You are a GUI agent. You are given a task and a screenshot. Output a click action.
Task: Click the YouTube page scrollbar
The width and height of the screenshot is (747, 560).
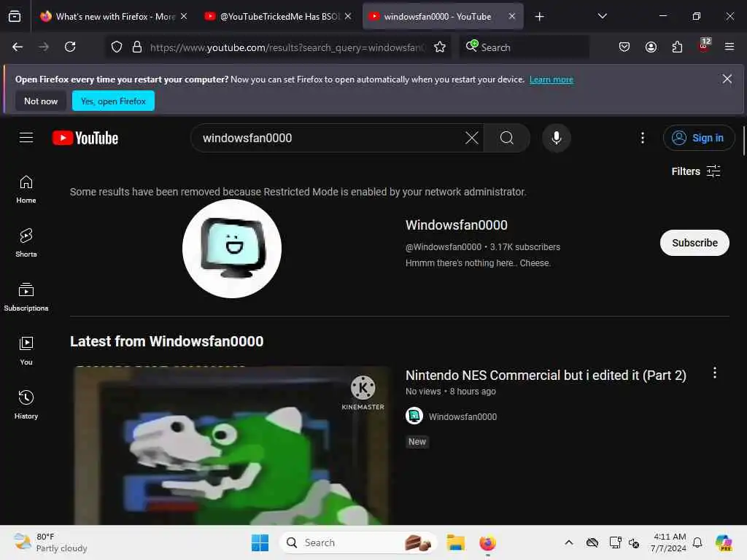tap(743, 141)
